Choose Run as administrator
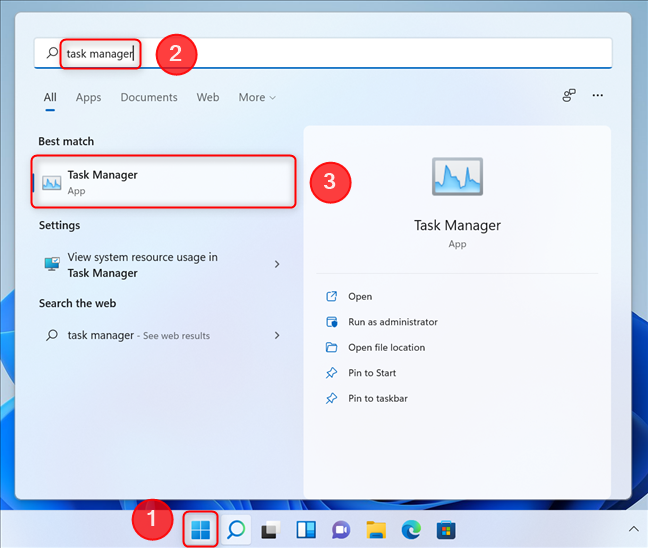Viewport: 648px width, 548px height. pos(393,322)
